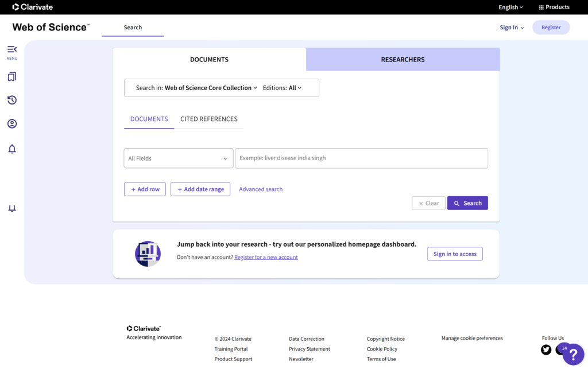
Task: Open the All Fields dropdown
Action: point(178,158)
